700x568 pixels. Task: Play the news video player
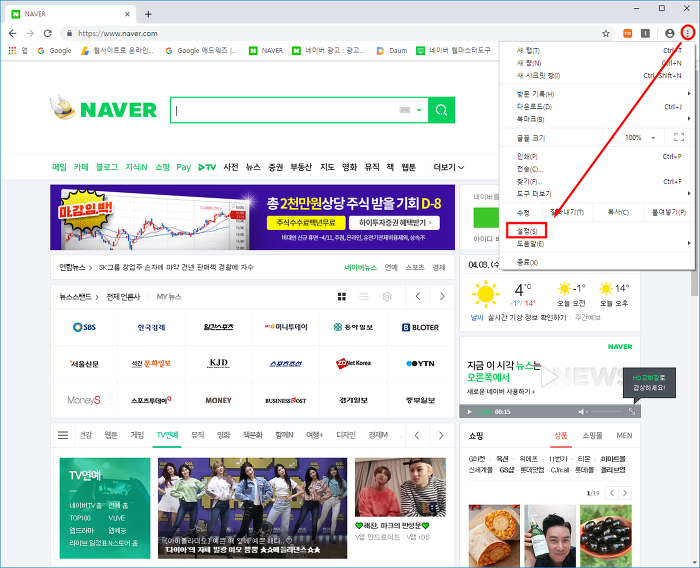coord(469,412)
